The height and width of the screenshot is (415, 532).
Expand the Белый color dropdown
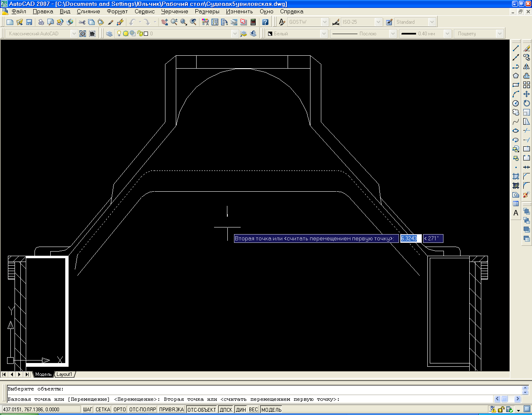pos(324,34)
